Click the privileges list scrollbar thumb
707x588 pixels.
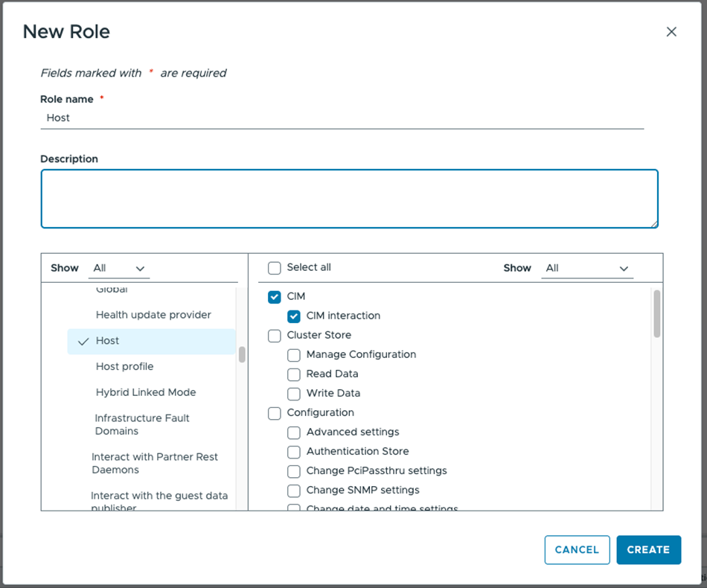tap(657, 314)
